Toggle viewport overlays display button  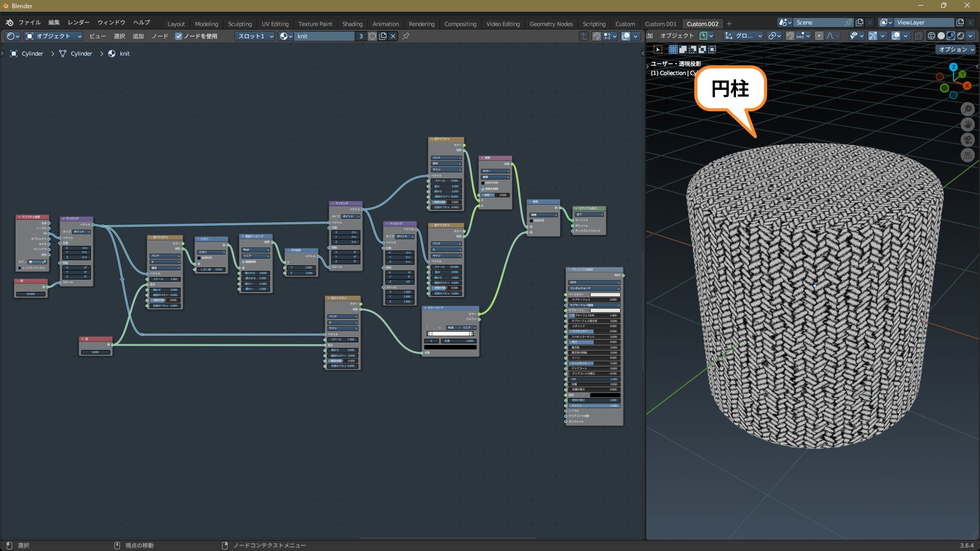896,36
